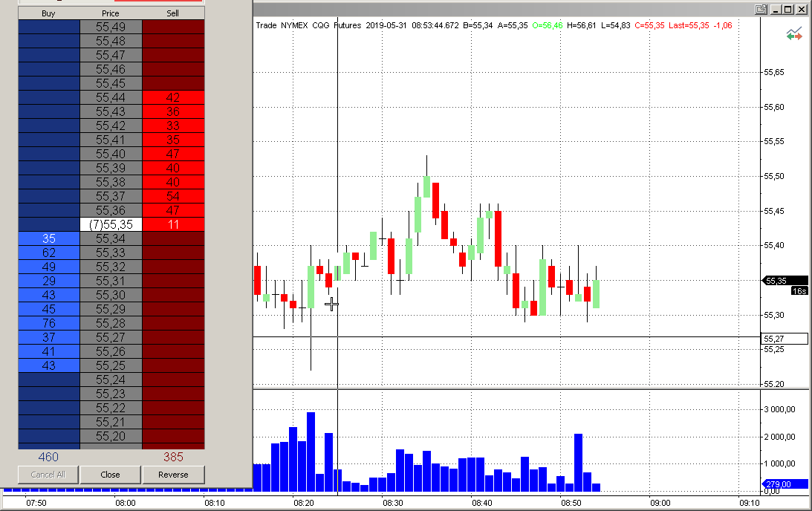The height and width of the screenshot is (511, 812).
Task: Click the 16s countdown label
Action: click(x=799, y=291)
